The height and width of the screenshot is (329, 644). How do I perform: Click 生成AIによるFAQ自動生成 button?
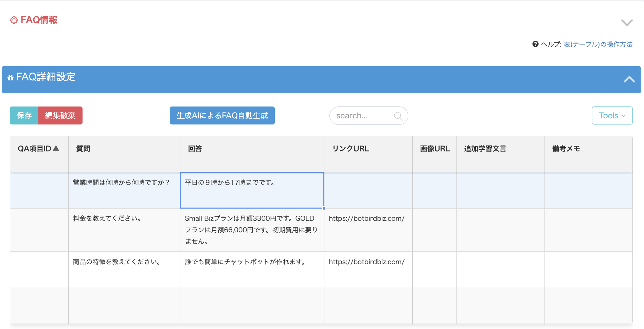[222, 116]
